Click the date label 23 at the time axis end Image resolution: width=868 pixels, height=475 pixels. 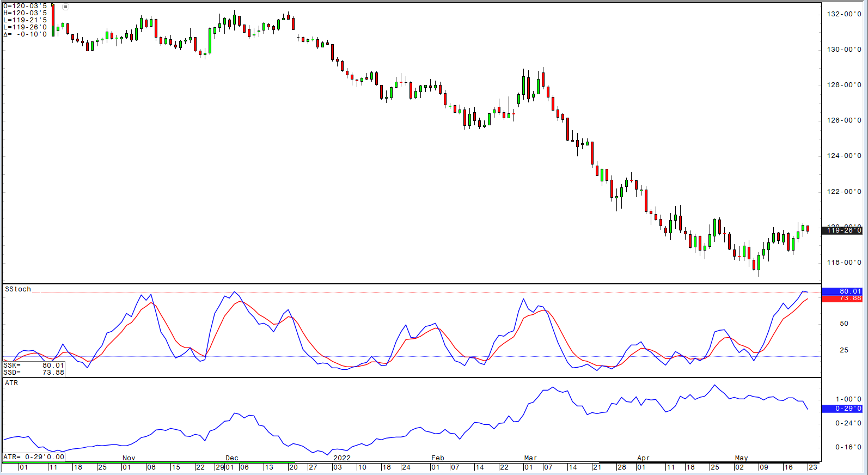pyautogui.click(x=812, y=467)
